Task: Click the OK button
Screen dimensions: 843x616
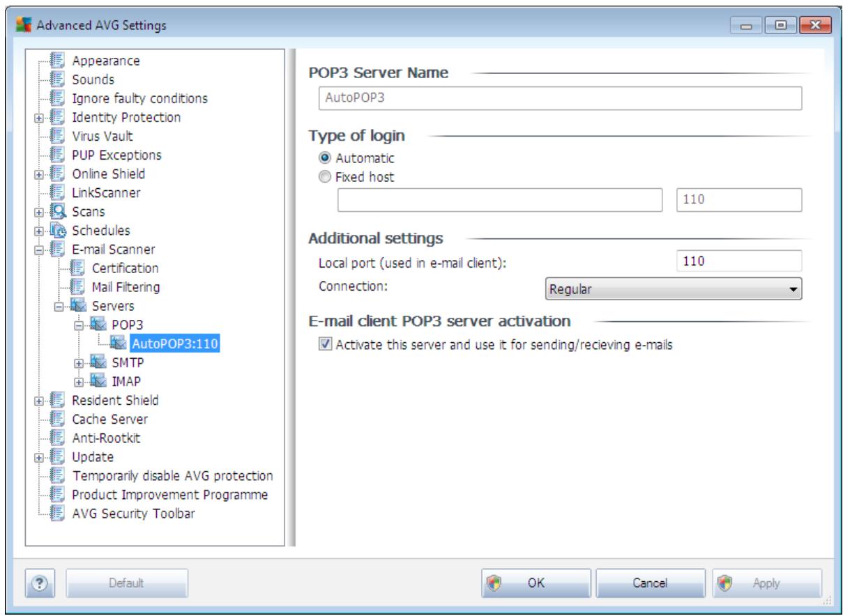Action: pyautogui.click(x=536, y=583)
